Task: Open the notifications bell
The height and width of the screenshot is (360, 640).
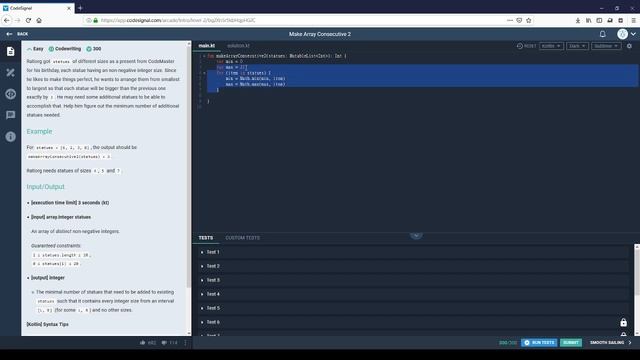Action: [602, 34]
